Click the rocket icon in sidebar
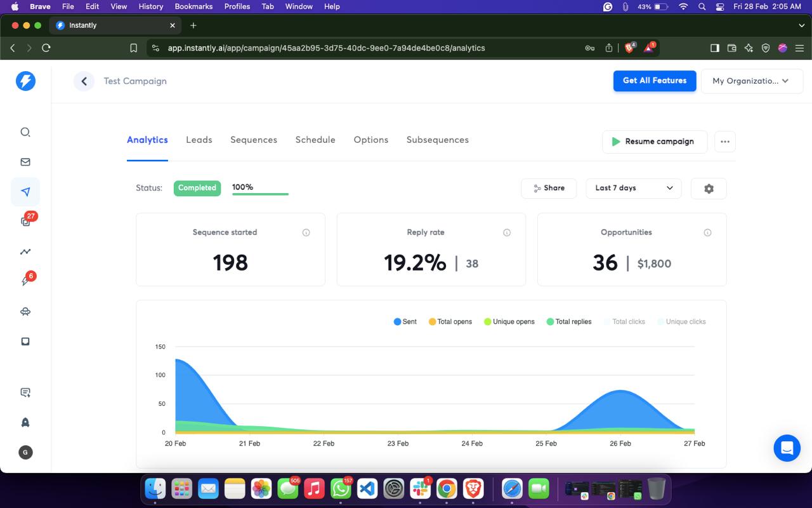 click(25, 422)
